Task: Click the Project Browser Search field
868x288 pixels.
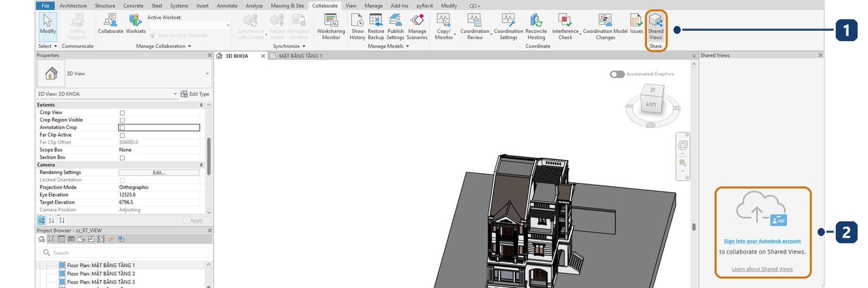Action: [x=123, y=253]
